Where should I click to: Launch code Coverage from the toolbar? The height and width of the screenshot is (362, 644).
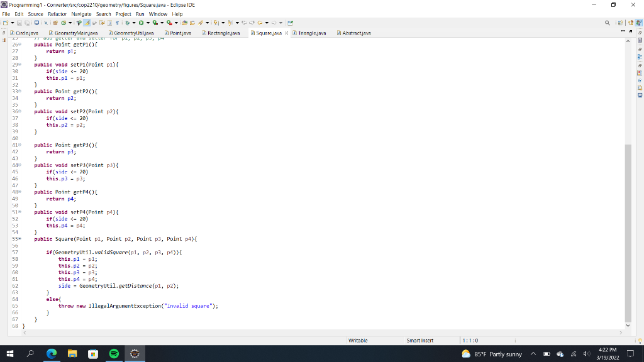(155, 23)
